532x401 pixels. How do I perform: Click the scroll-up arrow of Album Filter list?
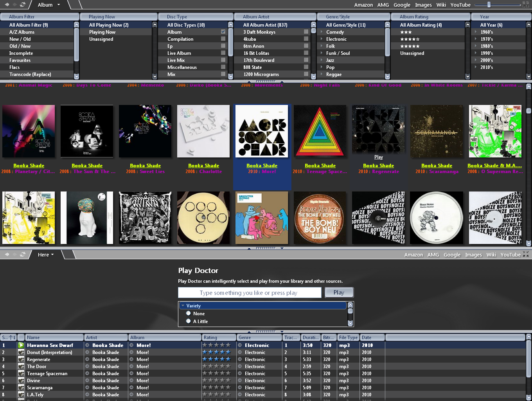click(77, 25)
